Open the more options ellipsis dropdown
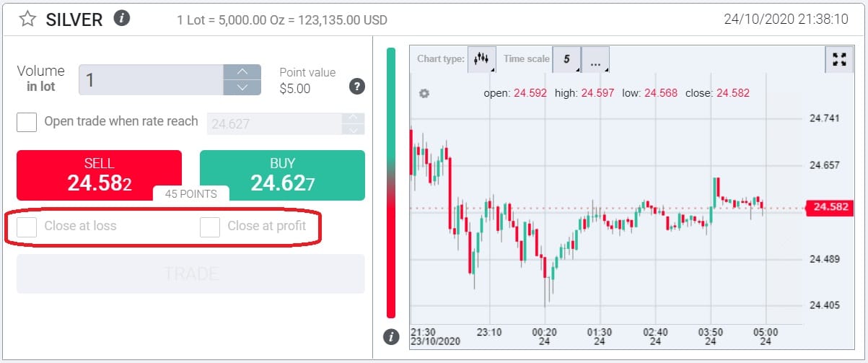The width and height of the screenshot is (868, 363). 595,61
